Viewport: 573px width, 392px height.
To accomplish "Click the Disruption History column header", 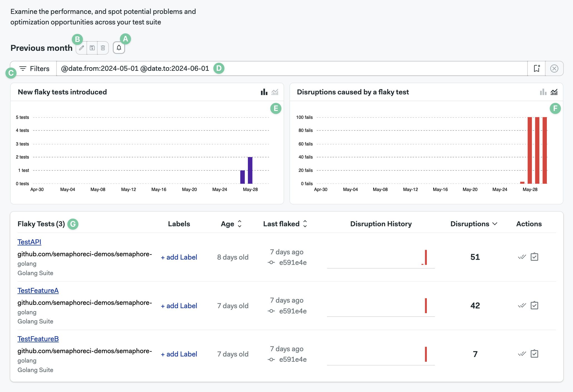I will pos(381,224).
